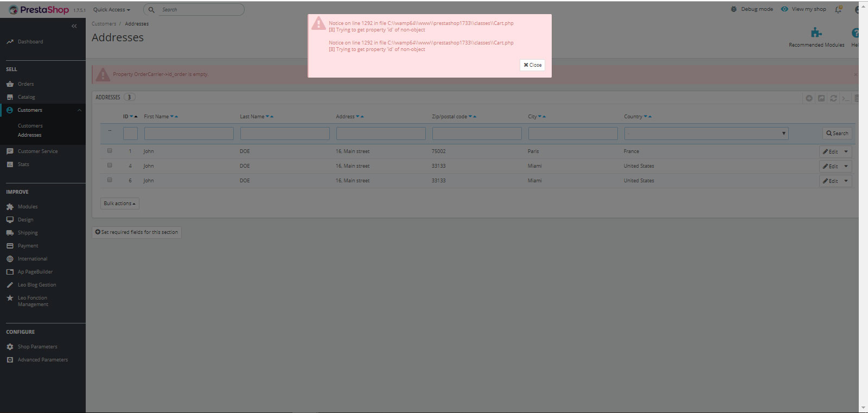868x413 pixels.
Task: Edit address ID 4
Action: click(830, 167)
